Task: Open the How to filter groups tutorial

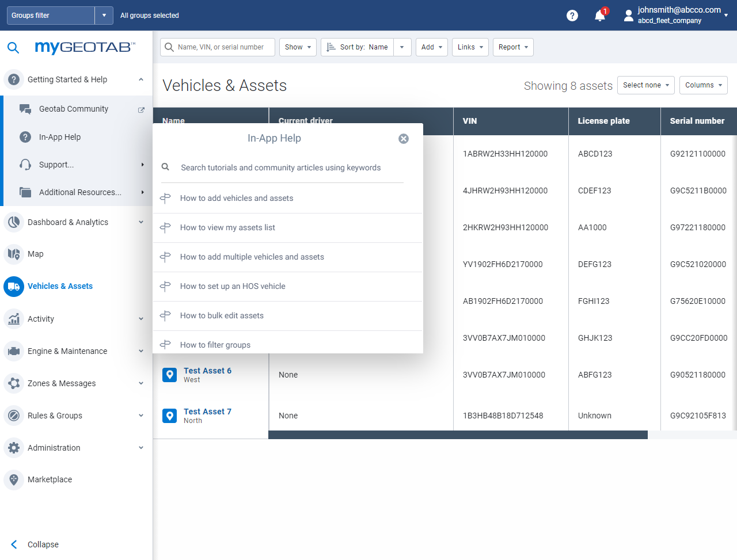Action: click(215, 344)
